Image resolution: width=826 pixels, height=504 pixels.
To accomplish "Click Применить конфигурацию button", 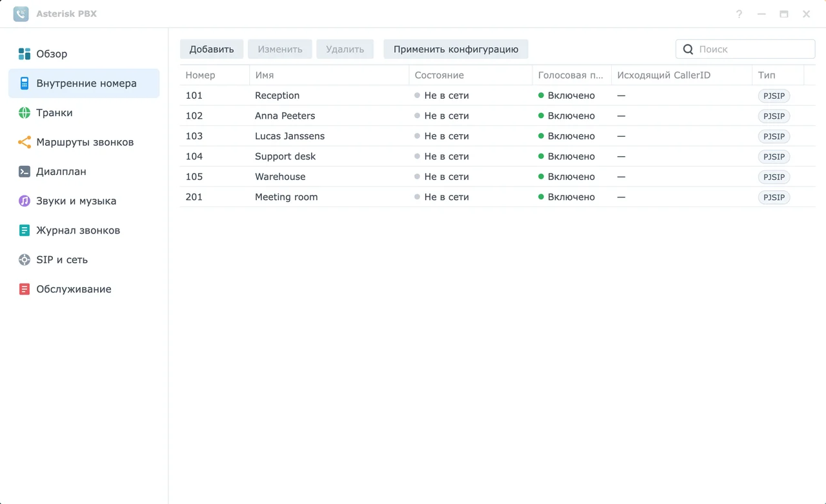I will coord(456,49).
